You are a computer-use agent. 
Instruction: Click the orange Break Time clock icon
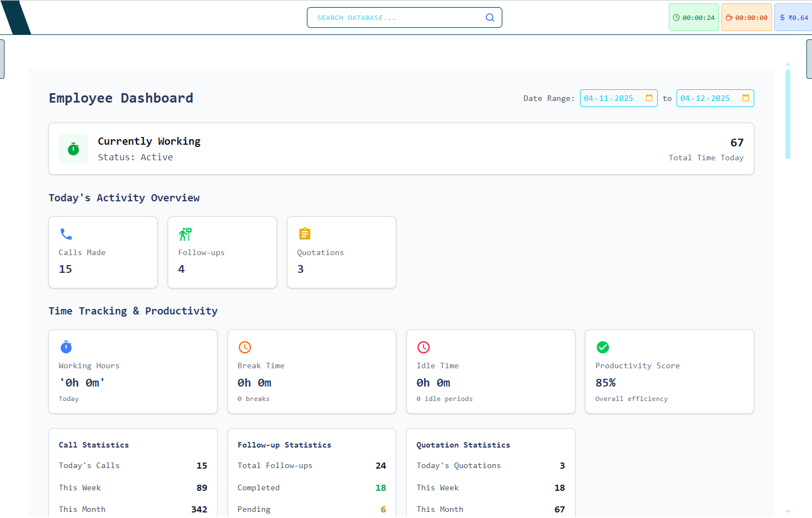[x=245, y=347]
